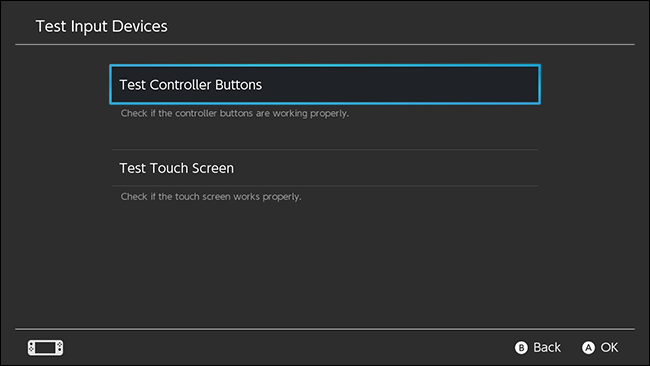Click the circled B button icon
The height and width of the screenshot is (366, 650).
point(521,347)
